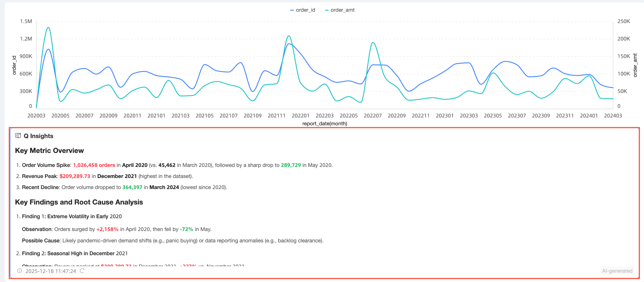Click the Q Insights book icon
The width and height of the screenshot is (644, 282).
pyautogui.click(x=18, y=136)
